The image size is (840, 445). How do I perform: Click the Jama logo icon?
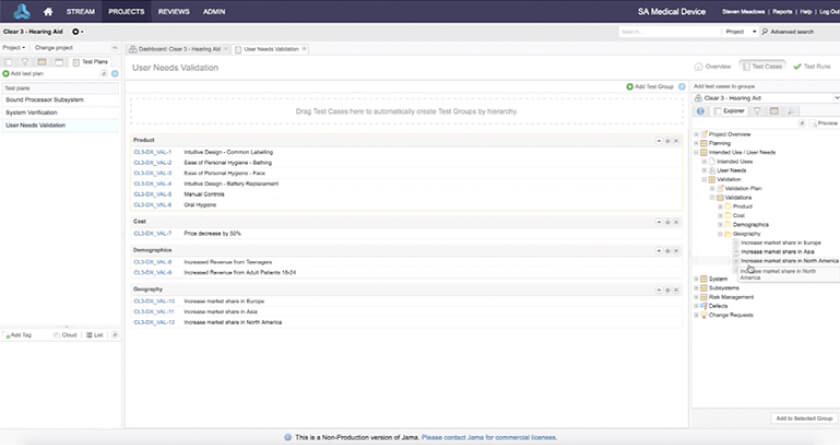(x=21, y=11)
